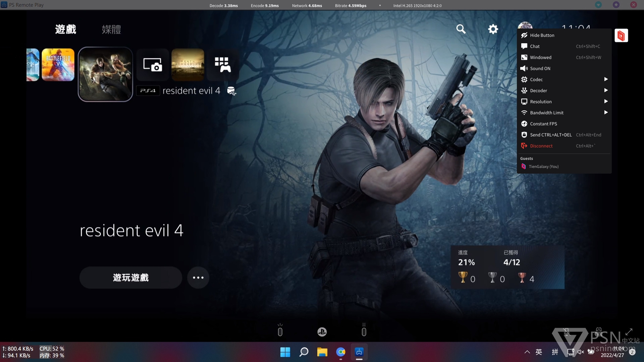Open the Media Gallery capture tile
This screenshot has height=362, width=644.
(153, 65)
